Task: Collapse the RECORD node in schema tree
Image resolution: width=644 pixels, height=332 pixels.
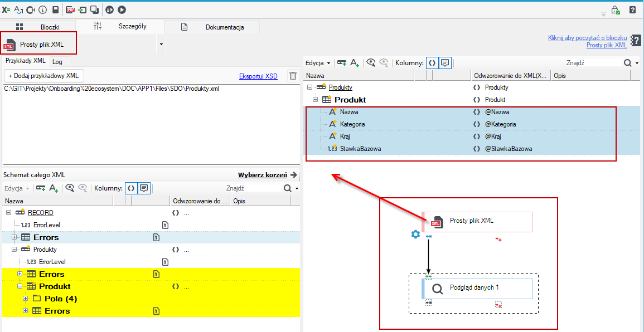Action: click(x=9, y=213)
